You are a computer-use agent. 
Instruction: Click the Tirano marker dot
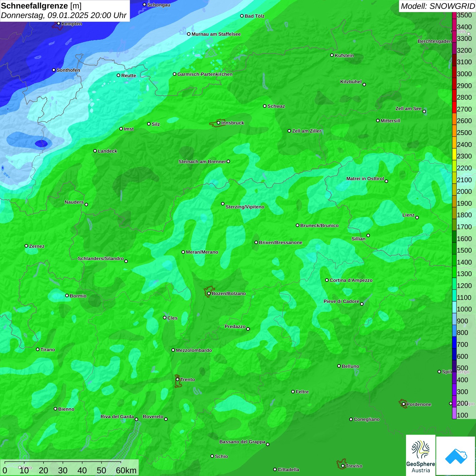pyautogui.click(x=38, y=349)
